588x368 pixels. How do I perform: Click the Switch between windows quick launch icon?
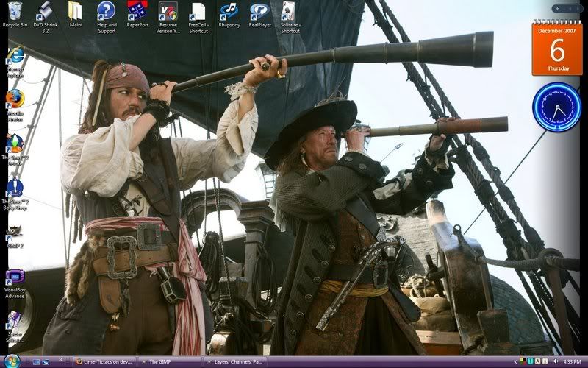coord(46,362)
